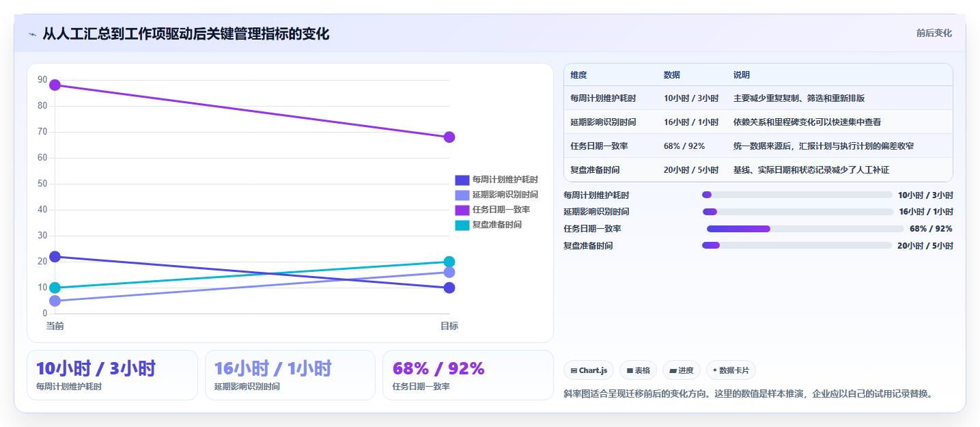Click the 复盘准备时间 progress bar
The width and height of the screenshot is (980, 427).
coord(797,245)
